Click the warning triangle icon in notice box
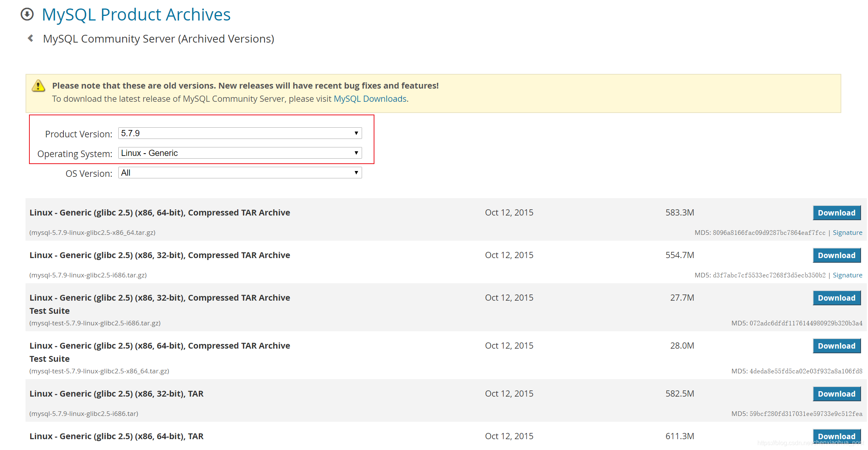The width and height of the screenshot is (868, 450). [x=38, y=86]
